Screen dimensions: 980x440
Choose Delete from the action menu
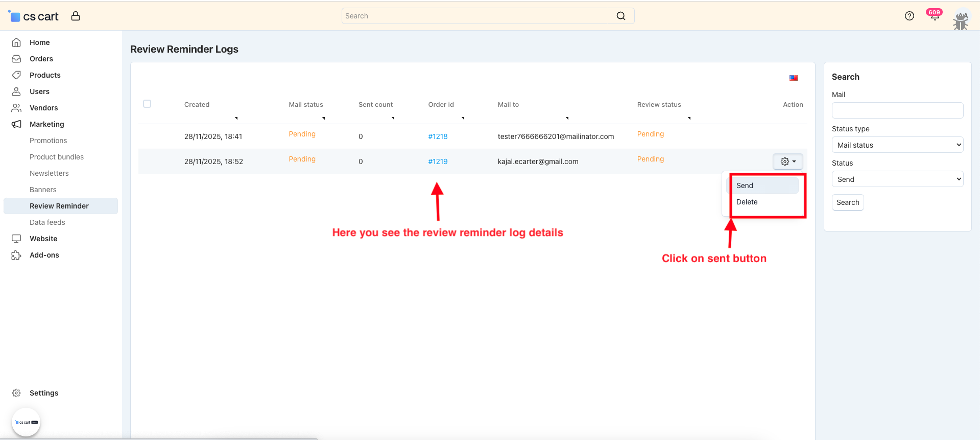point(747,202)
